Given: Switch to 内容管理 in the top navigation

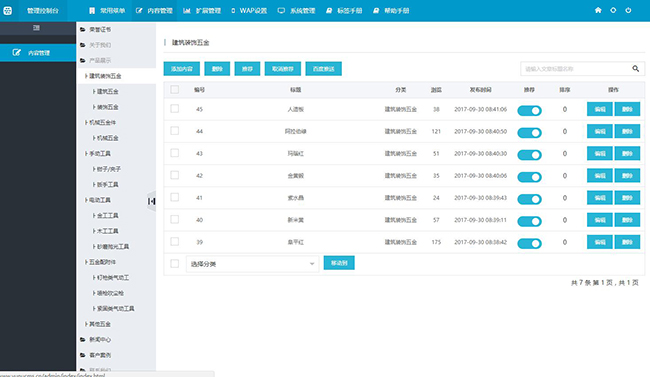Looking at the screenshot, I should (x=155, y=11).
